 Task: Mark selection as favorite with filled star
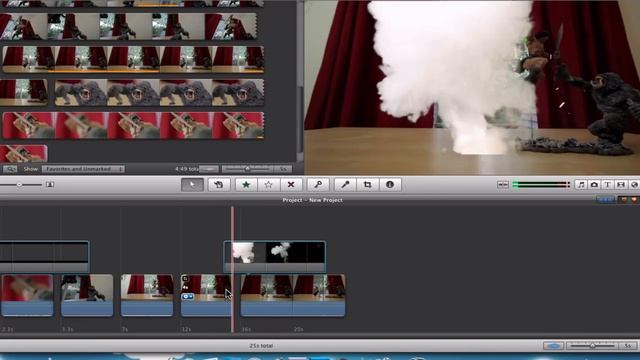[246, 185]
